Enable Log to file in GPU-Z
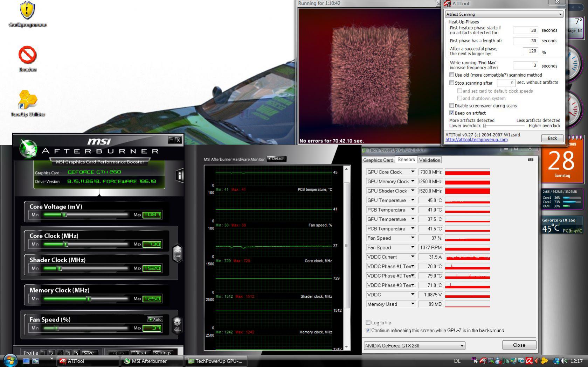 (x=368, y=323)
